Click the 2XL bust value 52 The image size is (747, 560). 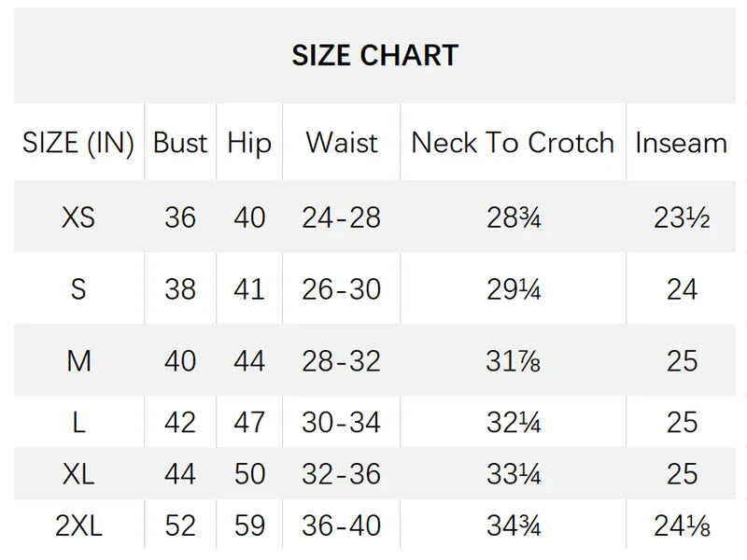(x=180, y=526)
